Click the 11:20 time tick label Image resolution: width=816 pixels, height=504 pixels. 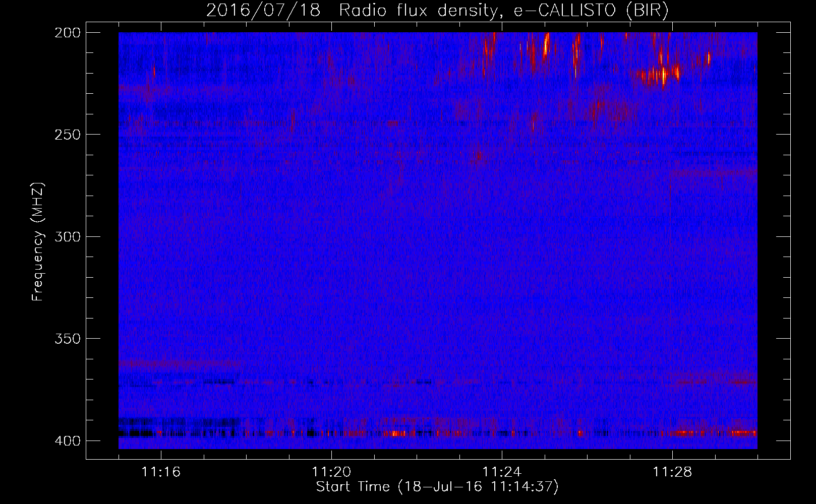click(331, 472)
